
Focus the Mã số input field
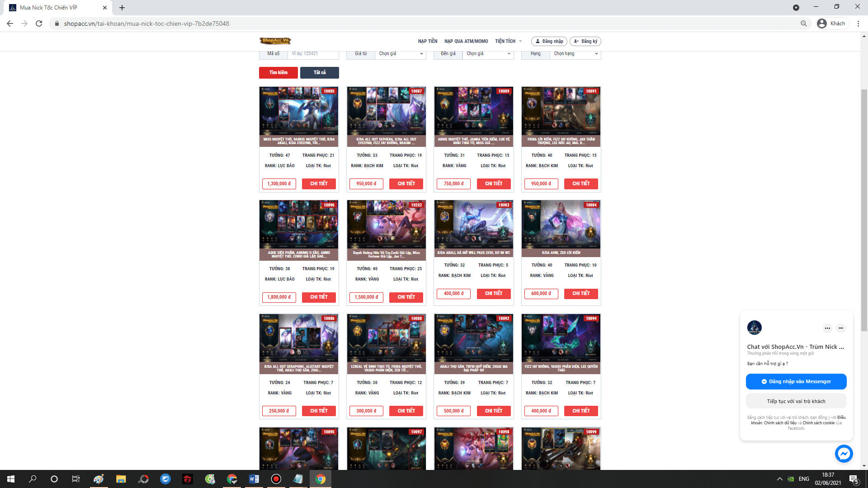point(313,54)
